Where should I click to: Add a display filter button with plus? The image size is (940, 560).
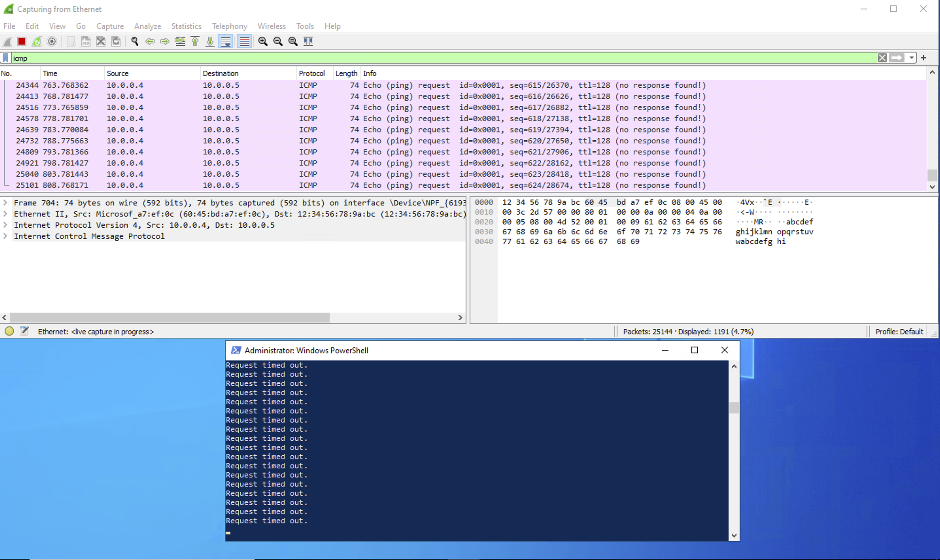pos(923,58)
